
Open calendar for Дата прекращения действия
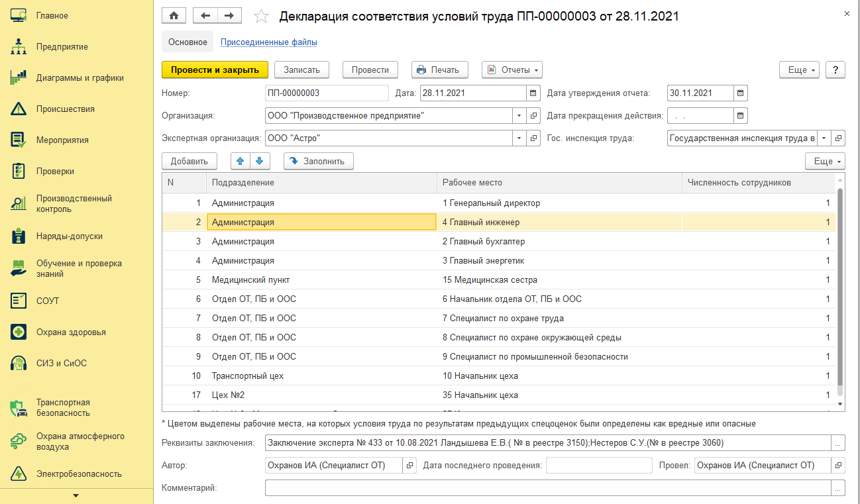click(x=741, y=116)
